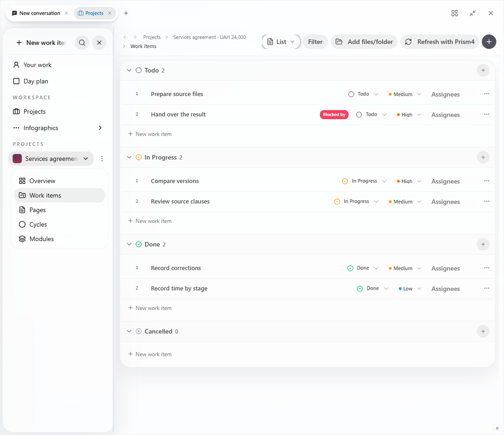Image resolution: width=504 pixels, height=435 pixels.
Task: Expand the Infographics workspace entry
Action: point(100,128)
